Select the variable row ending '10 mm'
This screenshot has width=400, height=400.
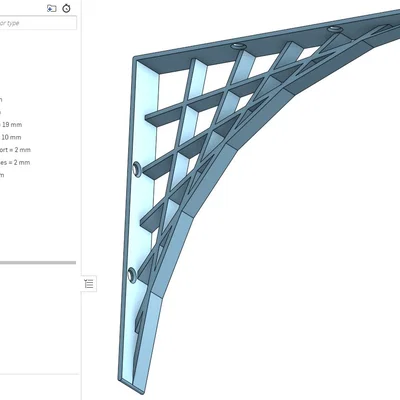[x=11, y=137]
